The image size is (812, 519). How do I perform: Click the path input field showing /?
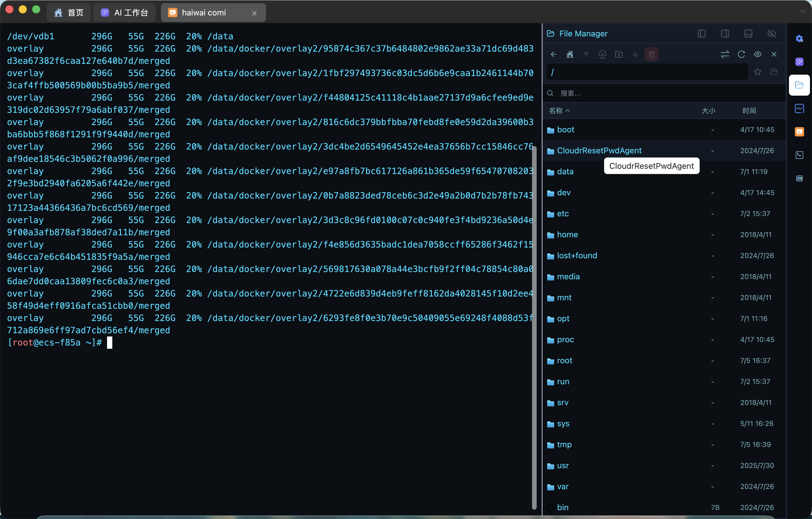point(647,72)
